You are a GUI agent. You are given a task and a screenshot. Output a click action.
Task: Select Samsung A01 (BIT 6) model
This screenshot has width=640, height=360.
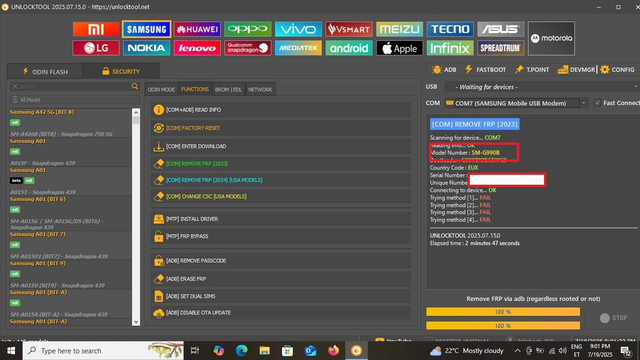pyautogui.click(x=38, y=199)
